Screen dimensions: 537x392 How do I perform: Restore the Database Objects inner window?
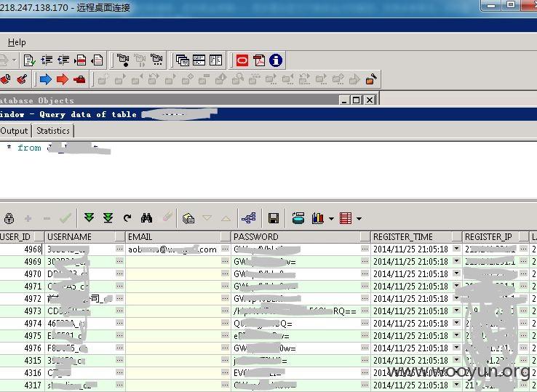coord(356,100)
